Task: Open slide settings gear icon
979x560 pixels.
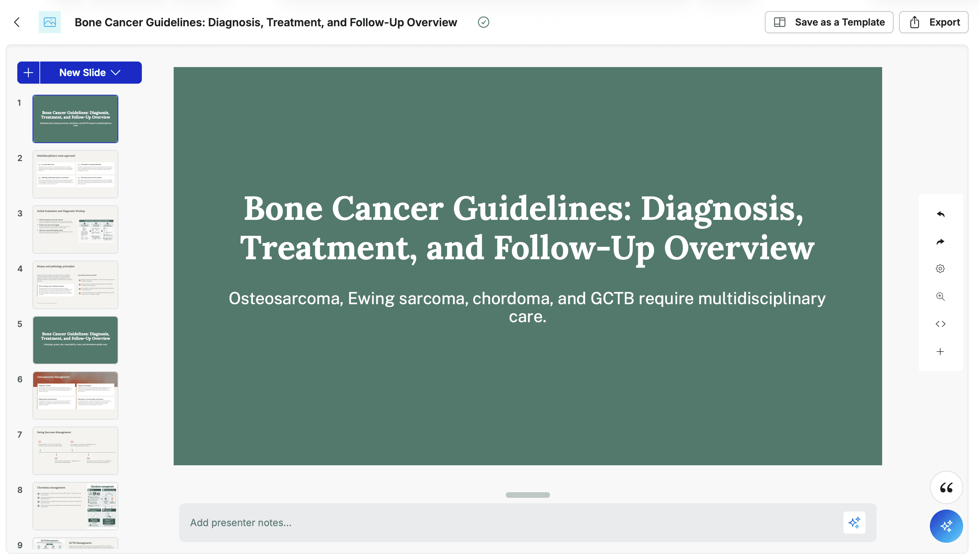Action: pos(940,269)
